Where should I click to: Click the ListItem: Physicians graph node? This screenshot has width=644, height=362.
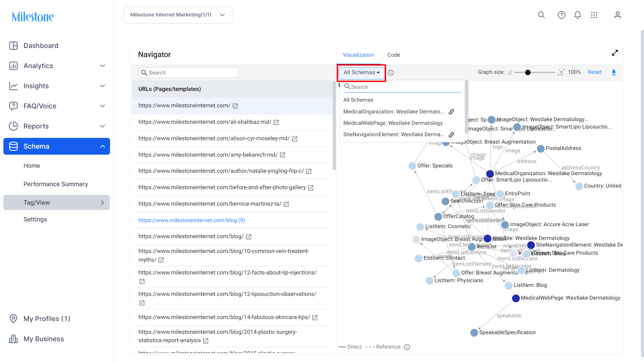click(x=430, y=281)
